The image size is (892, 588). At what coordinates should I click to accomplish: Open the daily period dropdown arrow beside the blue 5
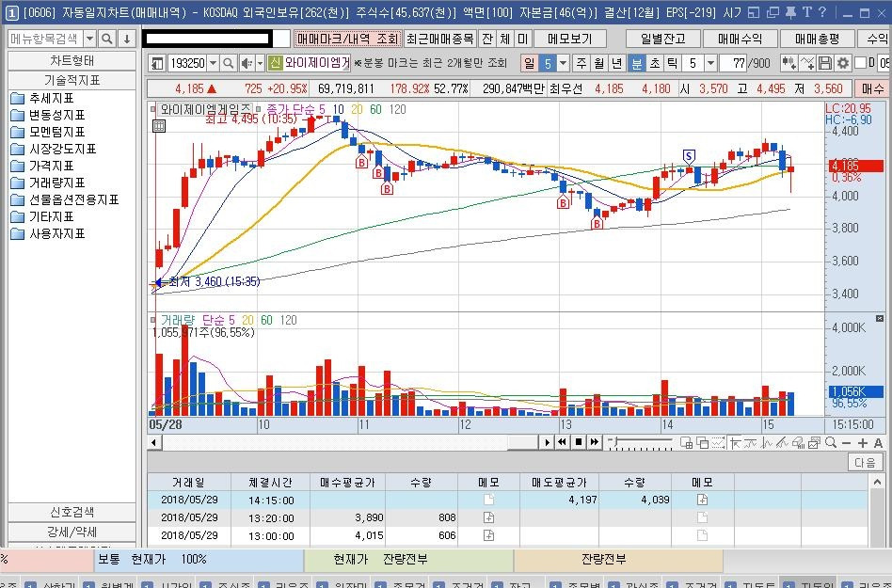563,63
